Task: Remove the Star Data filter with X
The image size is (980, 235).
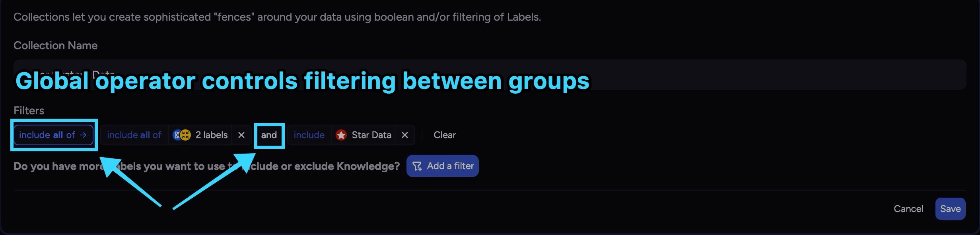Action: click(x=404, y=135)
